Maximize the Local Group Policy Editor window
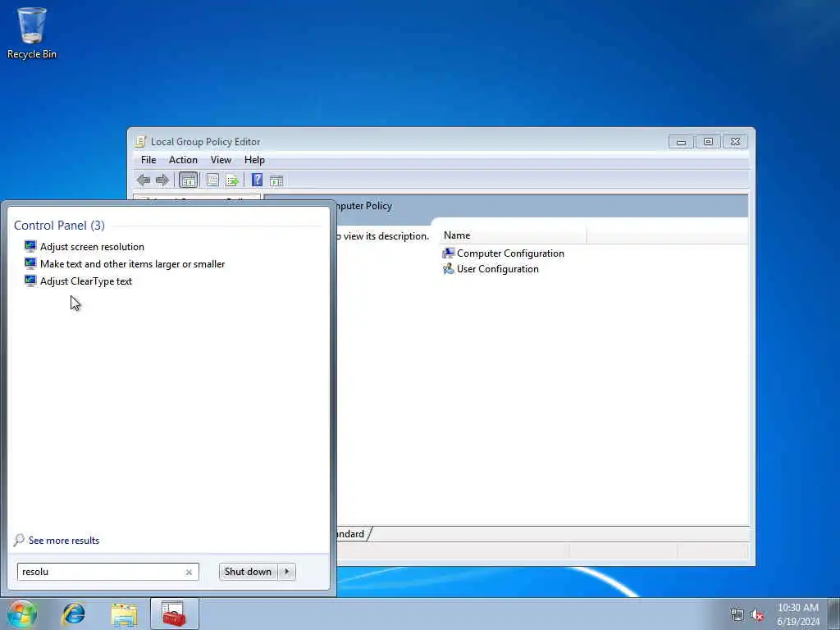This screenshot has width=840, height=630. (708, 141)
